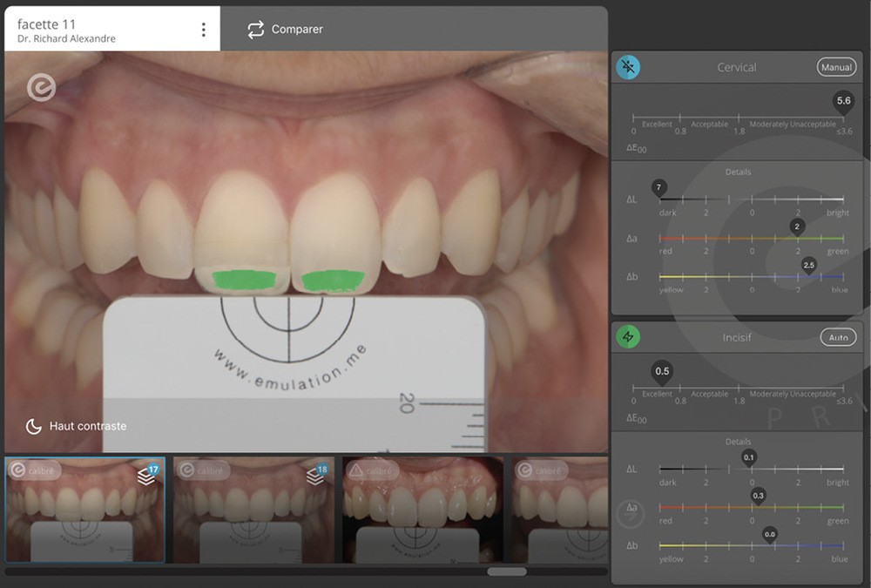Click the Incisif ΔE 0.5 slider marker
871x588 pixels.
tap(662, 372)
